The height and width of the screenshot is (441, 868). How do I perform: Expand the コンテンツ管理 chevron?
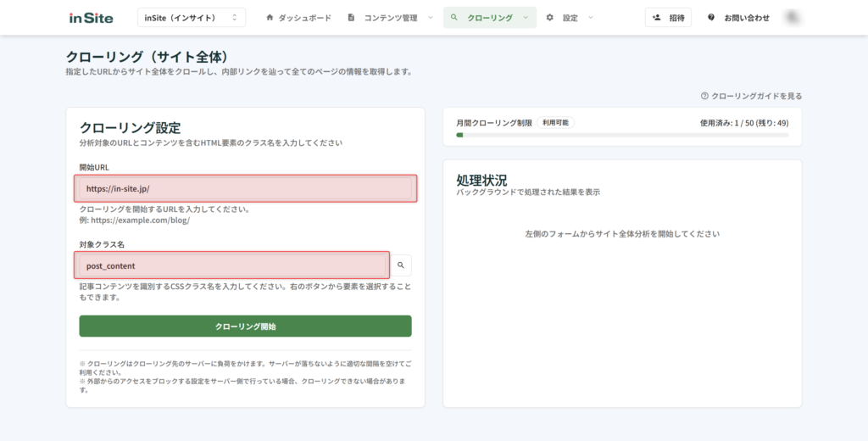pos(430,18)
